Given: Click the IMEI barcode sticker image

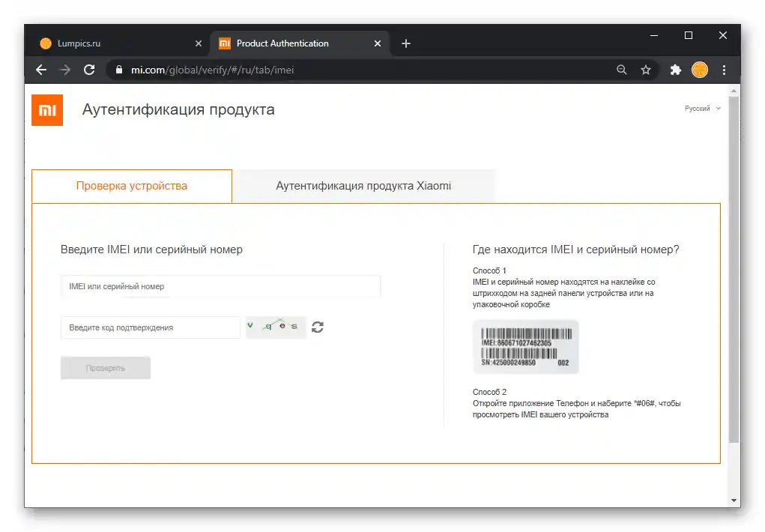Looking at the screenshot, I should coord(525,347).
